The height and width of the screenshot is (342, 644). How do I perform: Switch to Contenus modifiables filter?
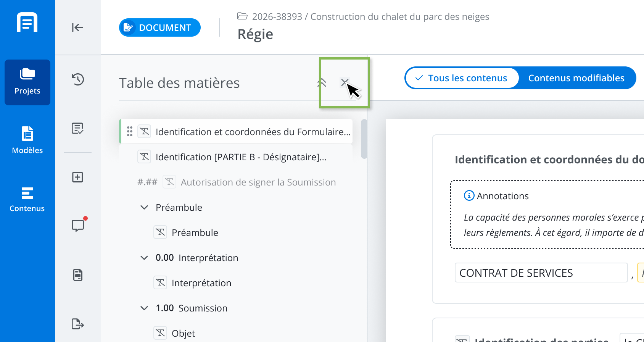[x=576, y=78]
